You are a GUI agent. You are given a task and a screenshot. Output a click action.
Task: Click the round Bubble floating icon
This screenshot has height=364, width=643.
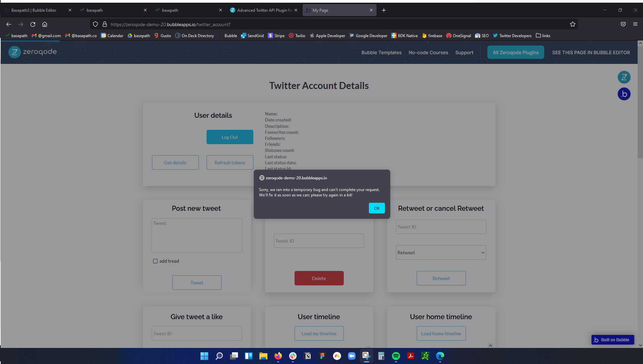click(624, 94)
